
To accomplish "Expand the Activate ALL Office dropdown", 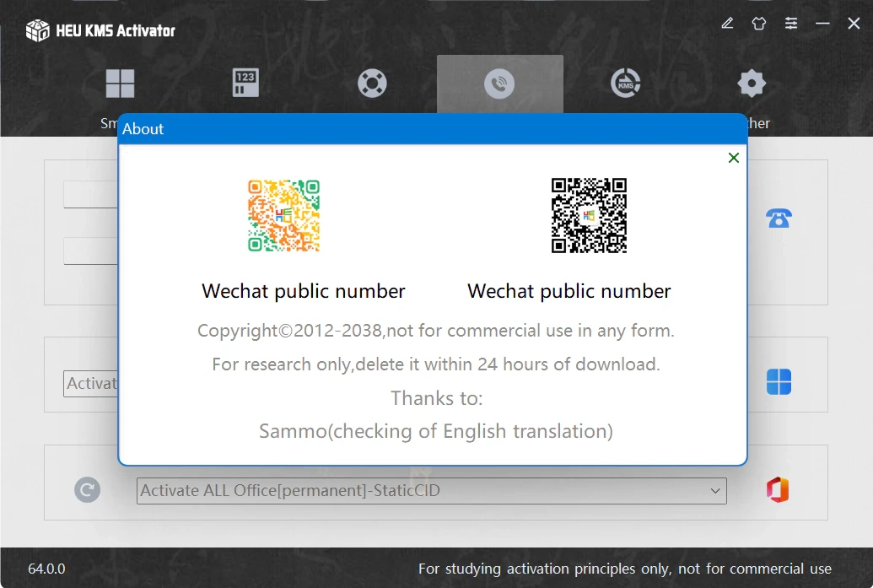I will 432,490.
